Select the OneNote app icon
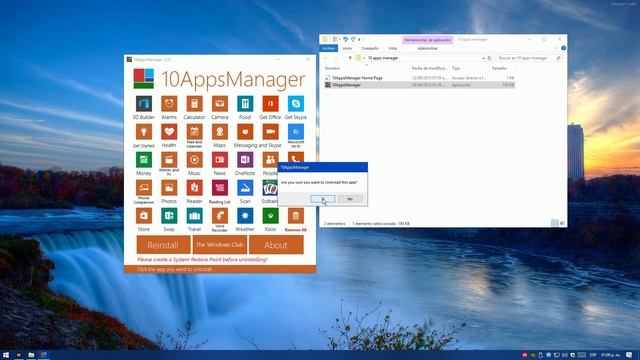The width and height of the screenshot is (640, 360). pos(245,160)
